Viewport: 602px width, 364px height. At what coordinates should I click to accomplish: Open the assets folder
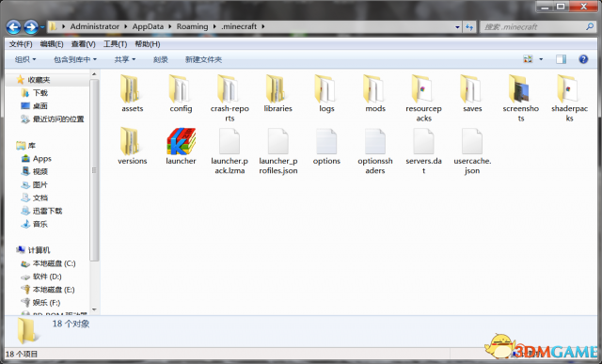click(x=132, y=93)
